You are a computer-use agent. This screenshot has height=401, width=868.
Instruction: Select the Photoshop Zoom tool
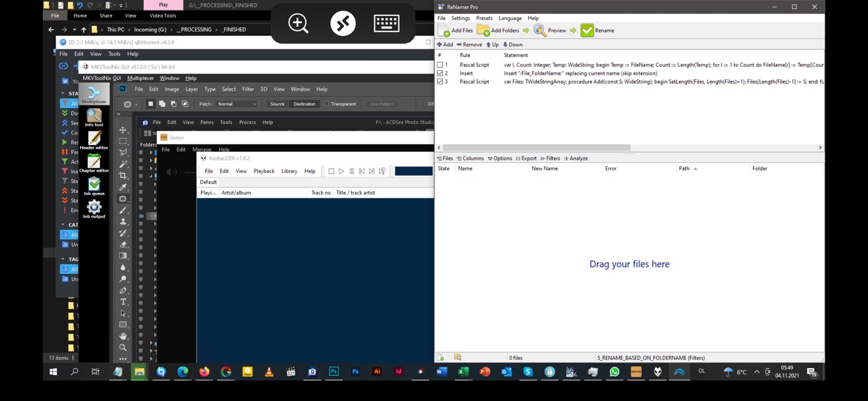coord(123,348)
